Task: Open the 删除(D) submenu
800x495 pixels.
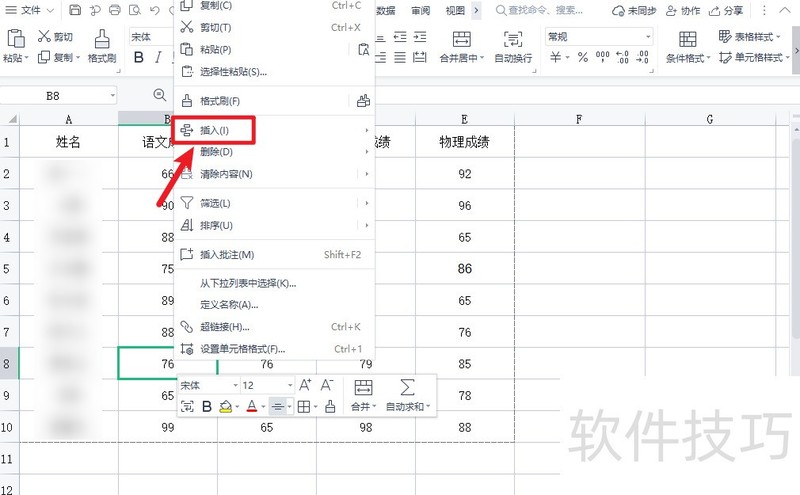Action: (274, 152)
